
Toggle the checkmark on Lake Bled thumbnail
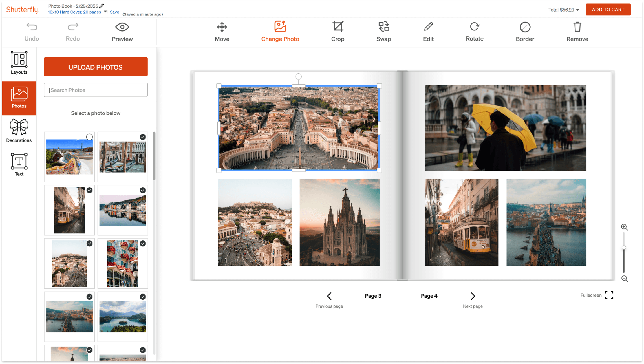(143, 297)
